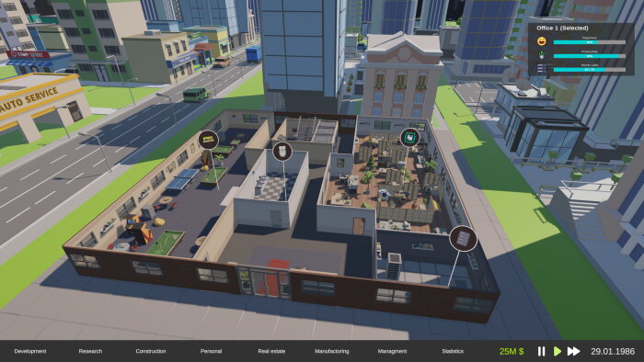
Task: Select the server room marker icon
Action: 464,238
